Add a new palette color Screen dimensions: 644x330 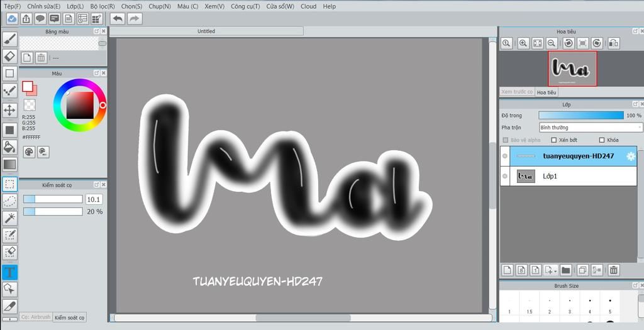pyautogui.click(x=26, y=58)
